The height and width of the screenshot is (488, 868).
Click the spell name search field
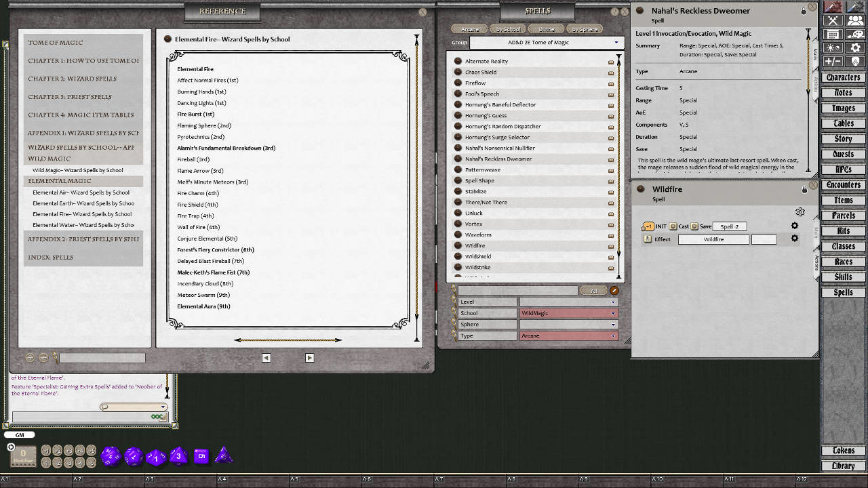pyautogui.click(x=518, y=291)
